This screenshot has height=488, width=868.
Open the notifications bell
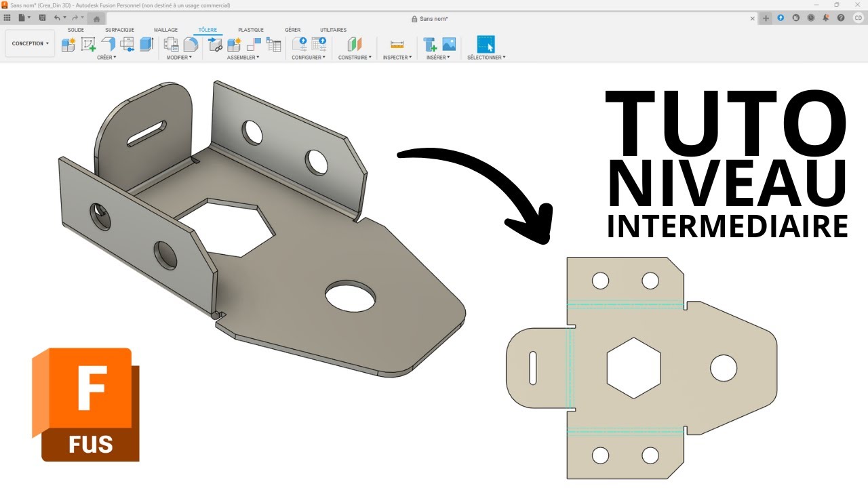827,18
